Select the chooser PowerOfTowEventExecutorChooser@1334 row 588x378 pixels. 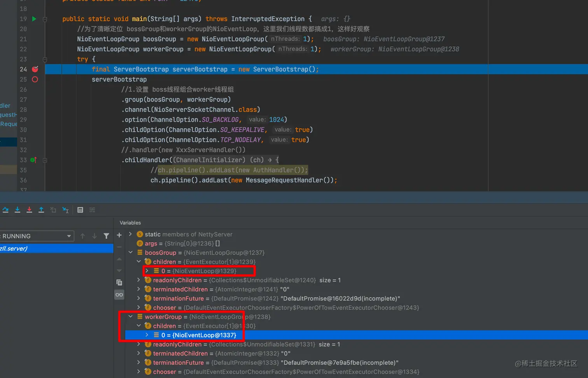click(356, 372)
